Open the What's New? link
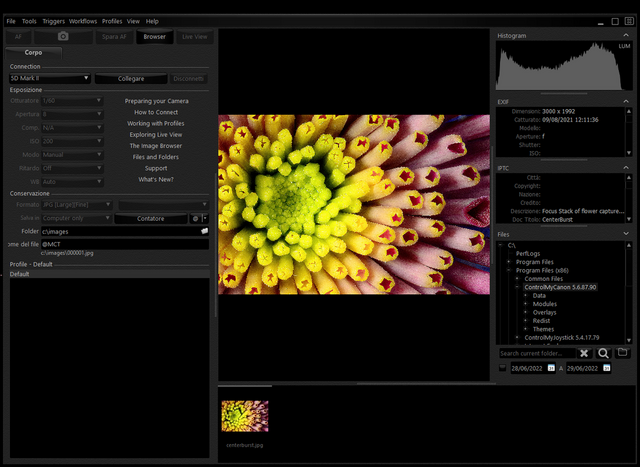Screen dimensions: 640x467 click(x=156, y=180)
